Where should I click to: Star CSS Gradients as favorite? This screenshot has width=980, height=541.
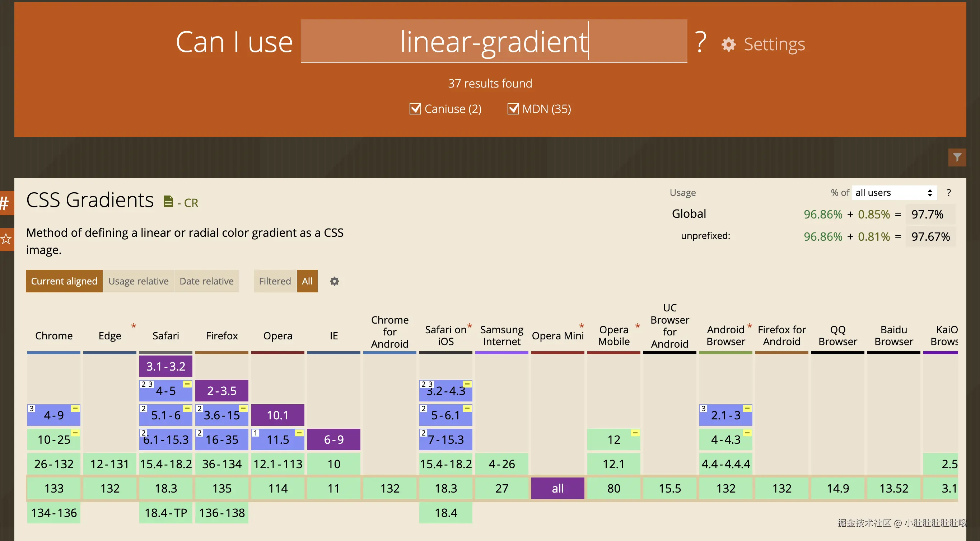[x=6, y=239]
